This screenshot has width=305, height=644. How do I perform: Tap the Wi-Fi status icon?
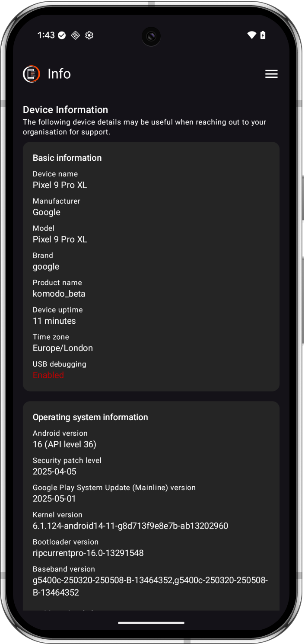[251, 35]
